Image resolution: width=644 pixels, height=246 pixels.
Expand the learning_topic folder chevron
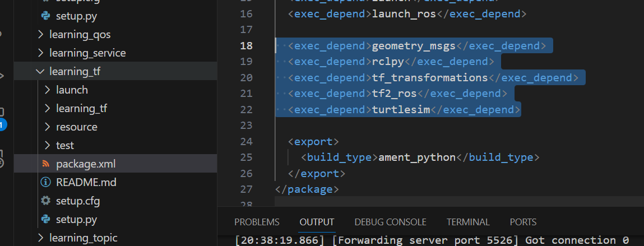click(x=40, y=238)
